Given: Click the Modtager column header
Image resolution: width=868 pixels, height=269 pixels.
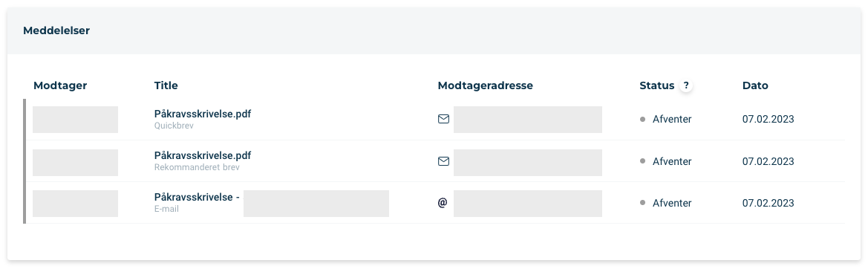Looking at the screenshot, I should coord(60,85).
